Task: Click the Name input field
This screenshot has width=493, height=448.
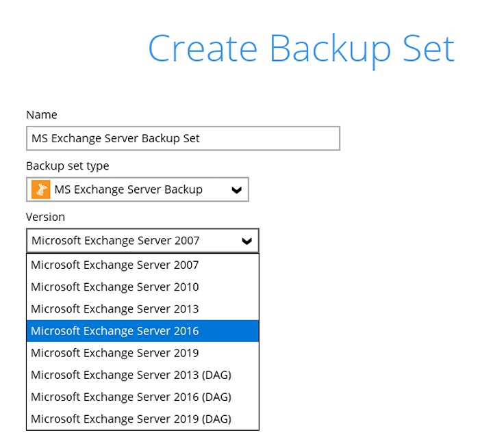Action: (x=183, y=138)
